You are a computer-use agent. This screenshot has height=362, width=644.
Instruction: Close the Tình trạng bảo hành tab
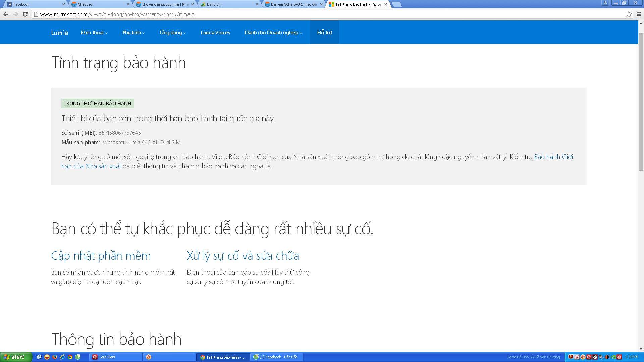point(385,4)
